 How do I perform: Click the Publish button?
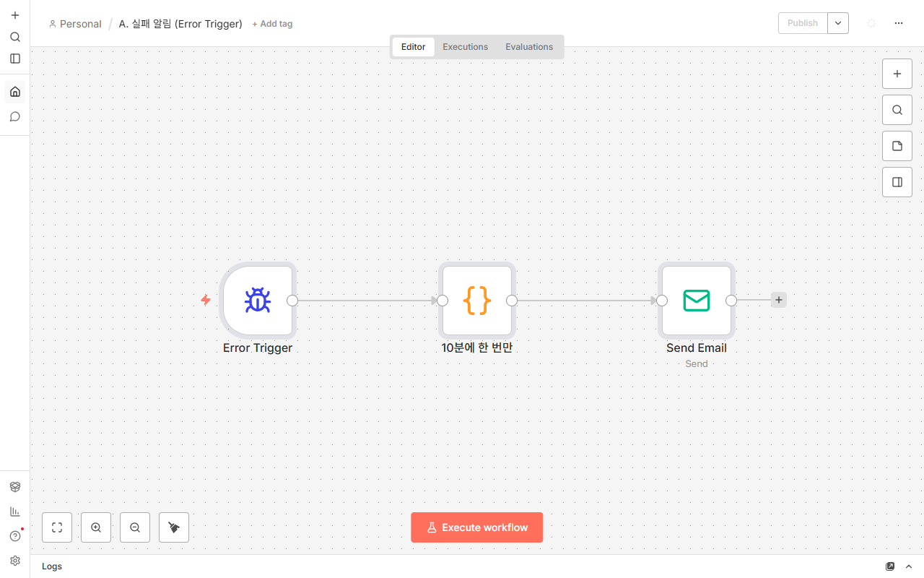click(803, 23)
